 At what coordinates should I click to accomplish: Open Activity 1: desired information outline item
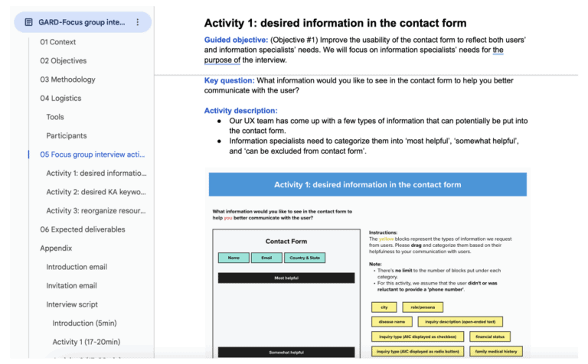click(x=96, y=173)
